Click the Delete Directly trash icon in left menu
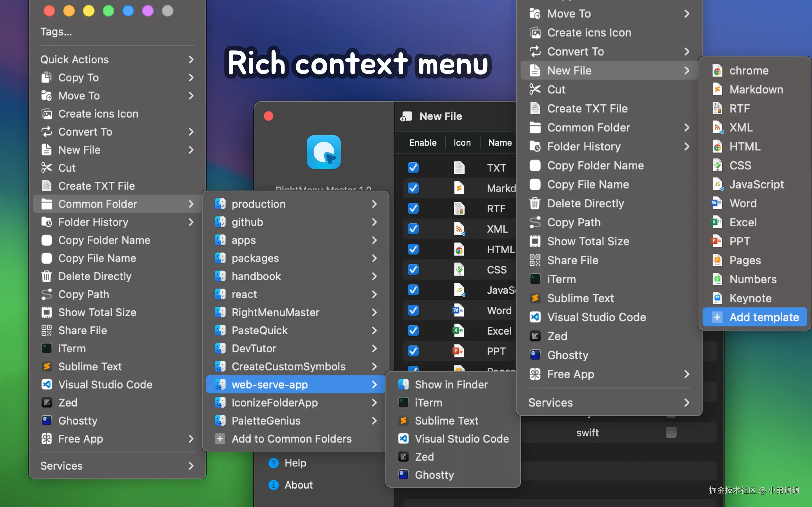 tap(47, 276)
